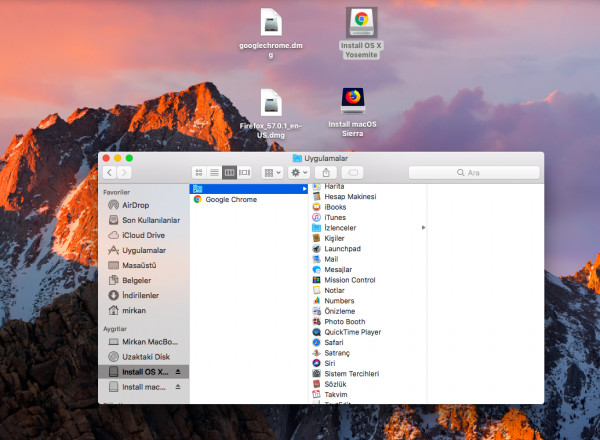Open the item arrangement dropdown

(x=272, y=173)
